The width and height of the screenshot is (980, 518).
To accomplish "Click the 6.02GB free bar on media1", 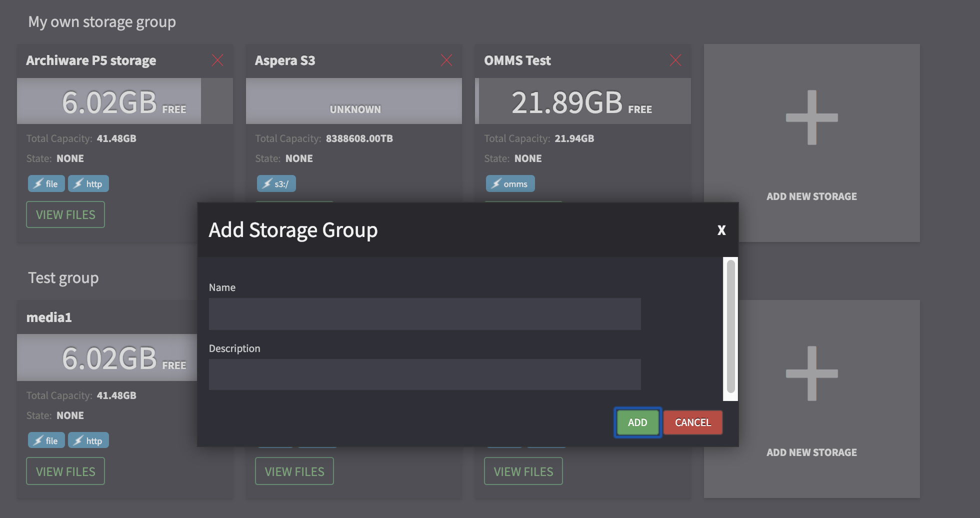I will (107, 357).
